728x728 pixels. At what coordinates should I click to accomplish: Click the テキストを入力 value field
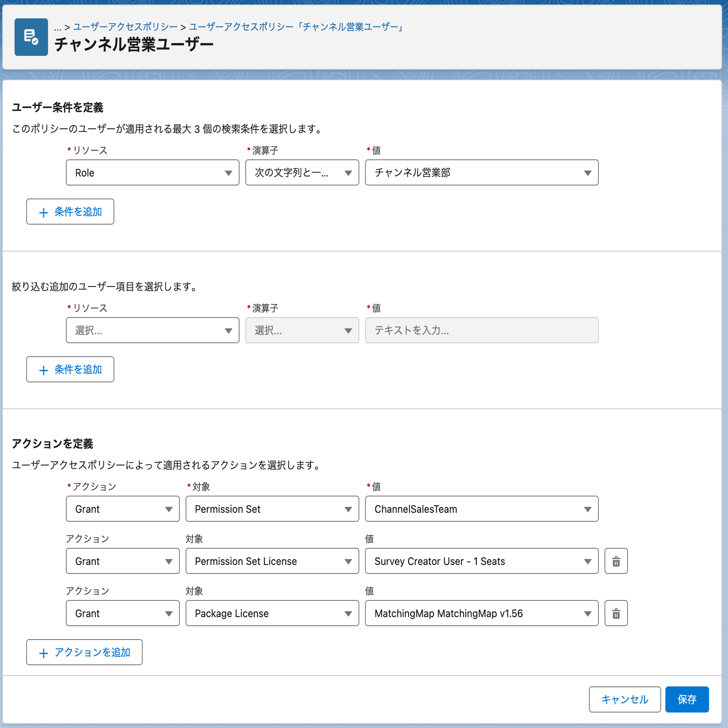481,331
